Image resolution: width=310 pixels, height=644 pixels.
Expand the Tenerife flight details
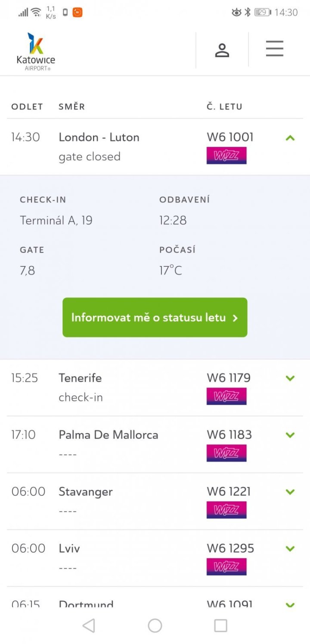click(290, 378)
